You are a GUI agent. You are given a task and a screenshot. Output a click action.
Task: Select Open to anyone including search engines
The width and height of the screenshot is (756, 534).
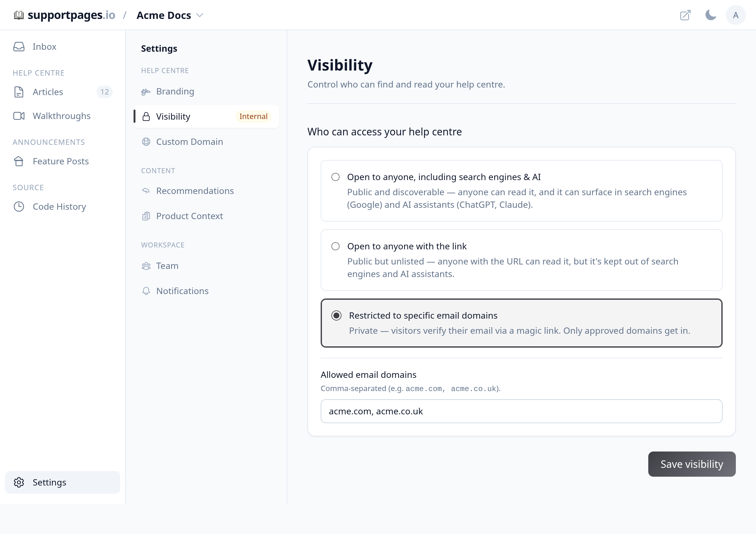click(335, 177)
